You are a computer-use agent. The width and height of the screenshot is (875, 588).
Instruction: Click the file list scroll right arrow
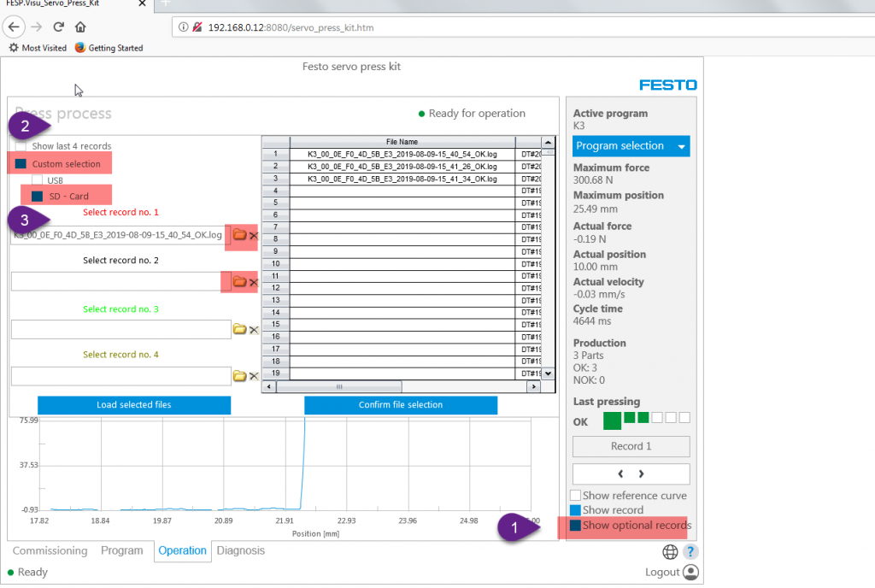point(534,386)
